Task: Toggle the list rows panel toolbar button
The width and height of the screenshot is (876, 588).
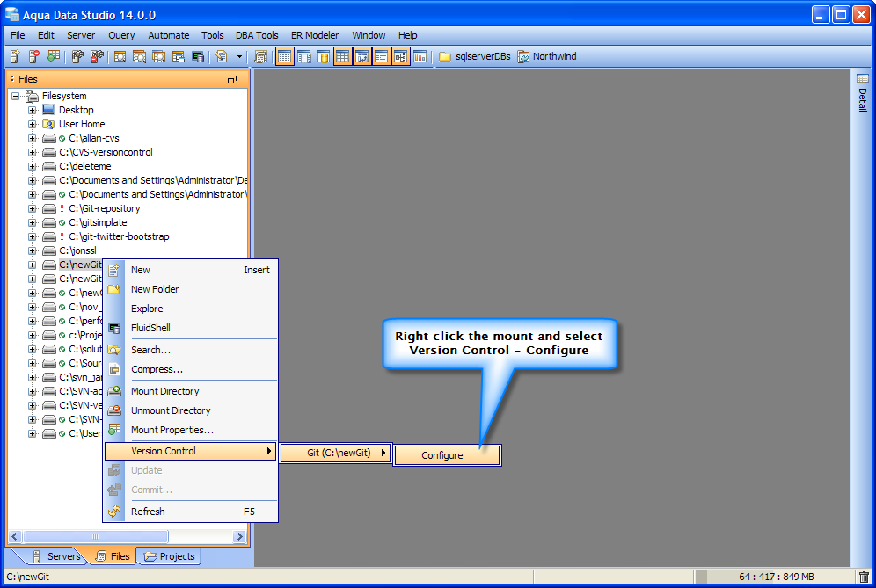Action: [x=381, y=56]
